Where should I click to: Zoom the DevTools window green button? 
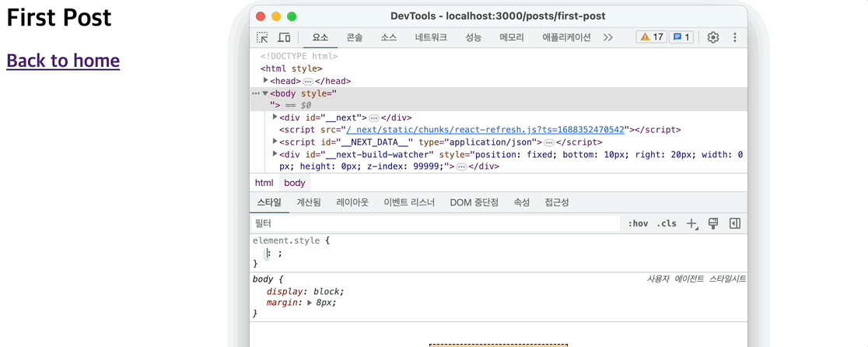pyautogui.click(x=292, y=16)
